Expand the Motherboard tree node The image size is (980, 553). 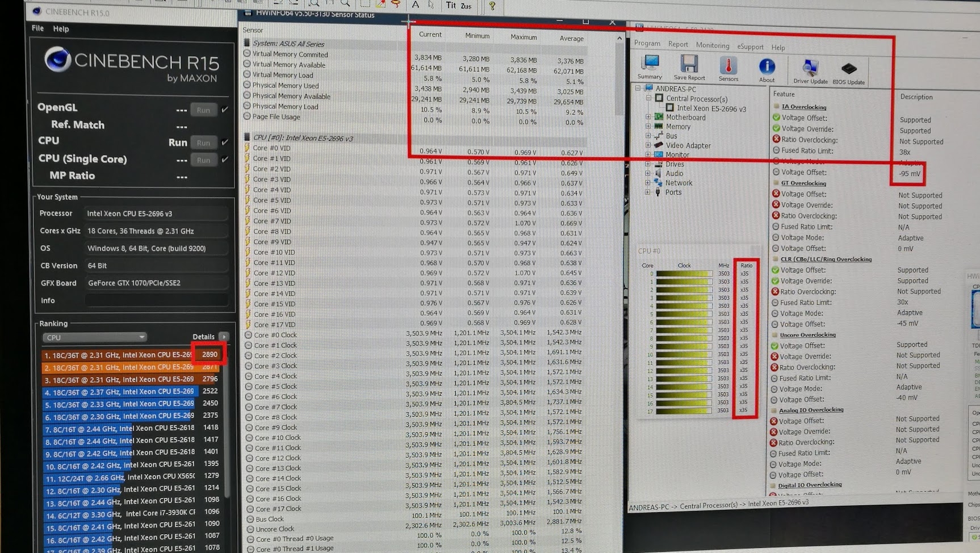(x=648, y=117)
